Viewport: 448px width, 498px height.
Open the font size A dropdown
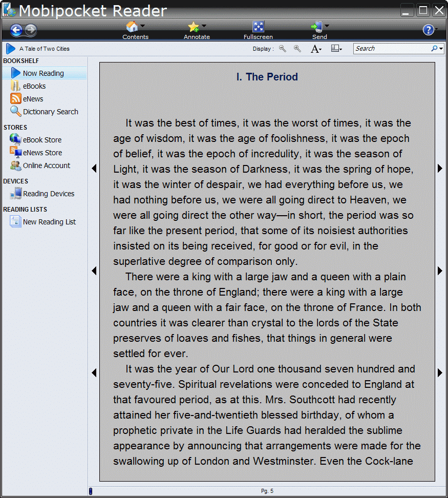316,49
